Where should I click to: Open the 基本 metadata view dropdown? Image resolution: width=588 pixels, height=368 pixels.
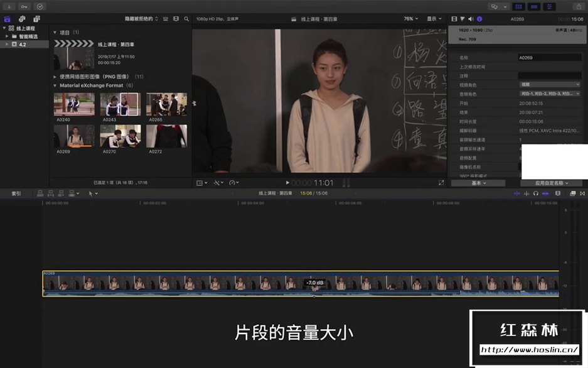point(478,183)
